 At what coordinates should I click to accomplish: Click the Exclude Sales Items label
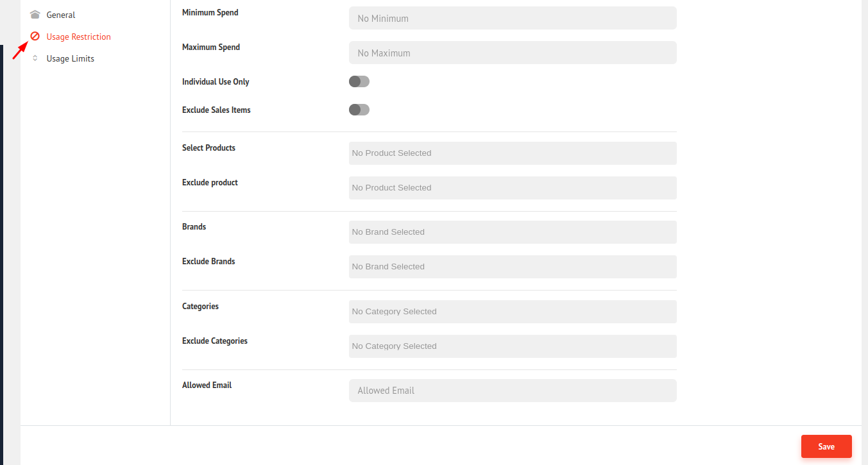pyautogui.click(x=216, y=110)
